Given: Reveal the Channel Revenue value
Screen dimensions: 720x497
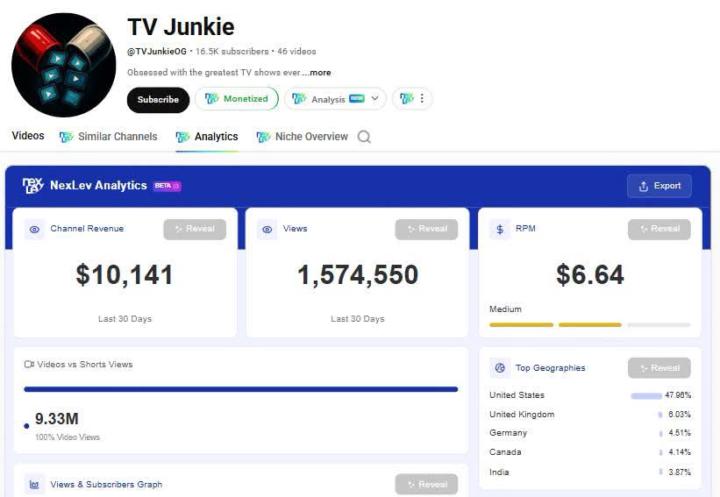Looking at the screenshot, I should [195, 229].
